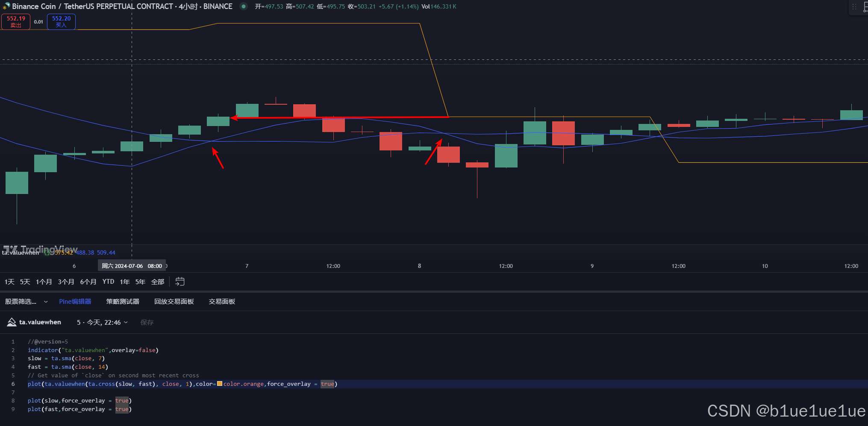
Task: Switch to the 回放交易面板 tab
Action: [x=174, y=302]
